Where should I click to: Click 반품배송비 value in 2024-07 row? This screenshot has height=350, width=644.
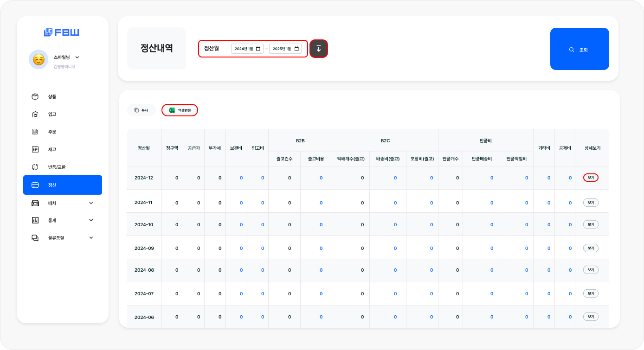click(492, 294)
